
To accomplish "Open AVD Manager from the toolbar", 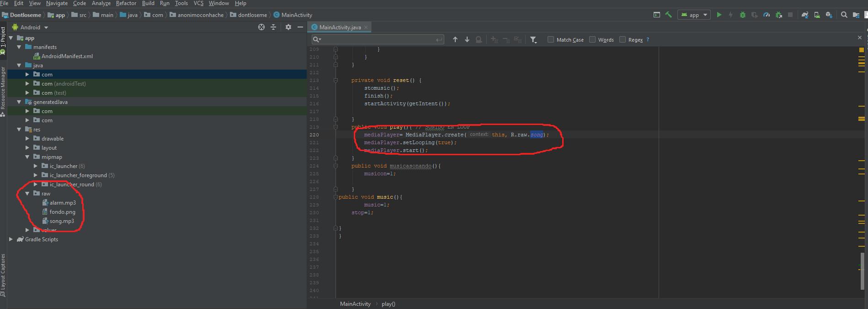I will pyautogui.click(x=817, y=15).
